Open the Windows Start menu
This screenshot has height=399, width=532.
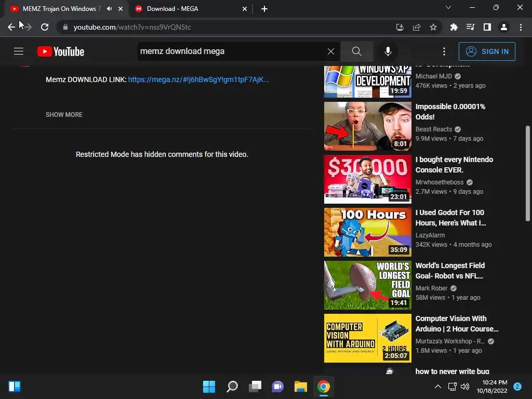[x=209, y=387]
